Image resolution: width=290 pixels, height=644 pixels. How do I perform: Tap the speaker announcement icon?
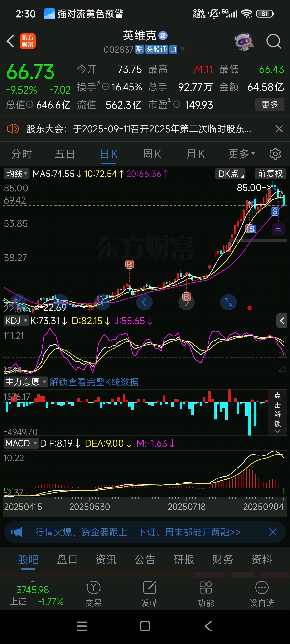[13, 129]
